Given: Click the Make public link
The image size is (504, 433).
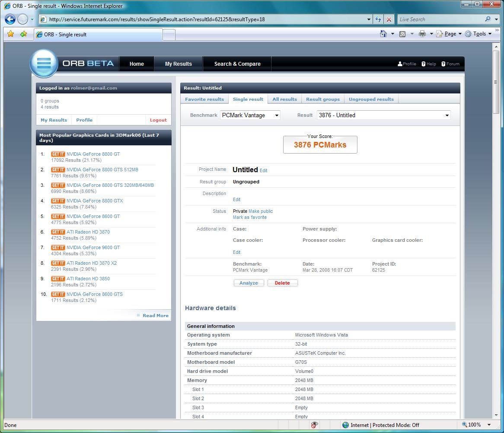Looking at the screenshot, I should 261,211.
